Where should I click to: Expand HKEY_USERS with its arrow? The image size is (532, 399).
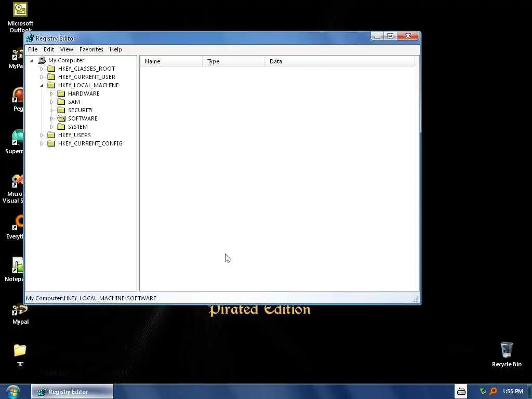pyautogui.click(x=42, y=136)
